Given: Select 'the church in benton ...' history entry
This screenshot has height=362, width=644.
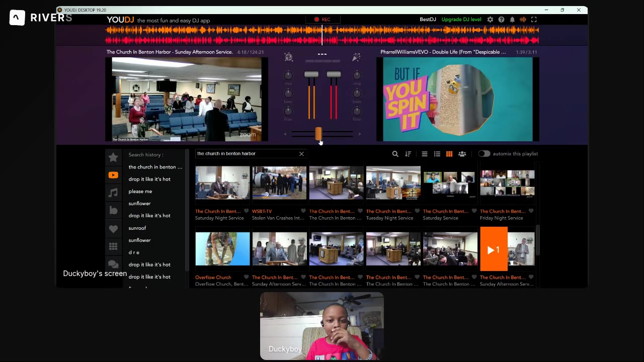Looking at the screenshot, I should pos(155,167).
